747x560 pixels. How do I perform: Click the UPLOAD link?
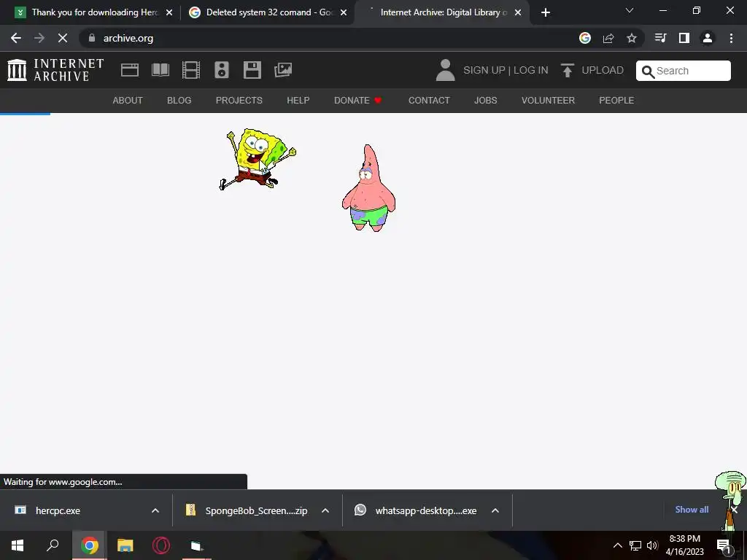602,70
